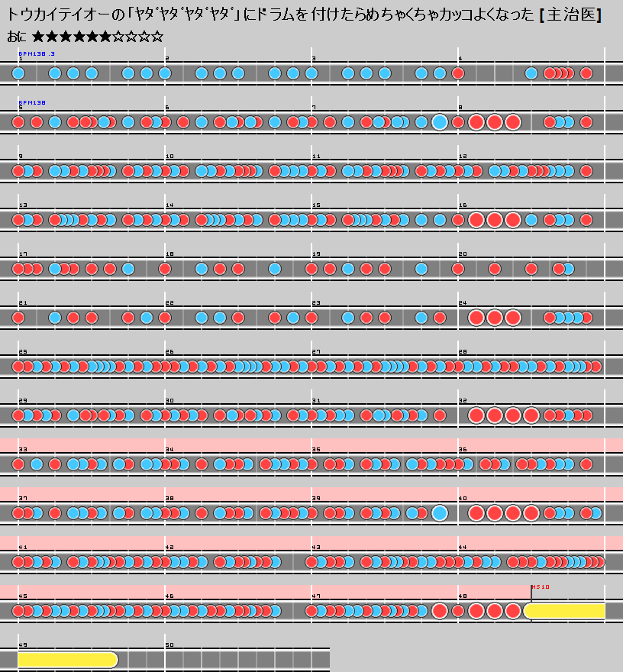
Task: Click measure number 38 label
Action: (x=169, y=499)
